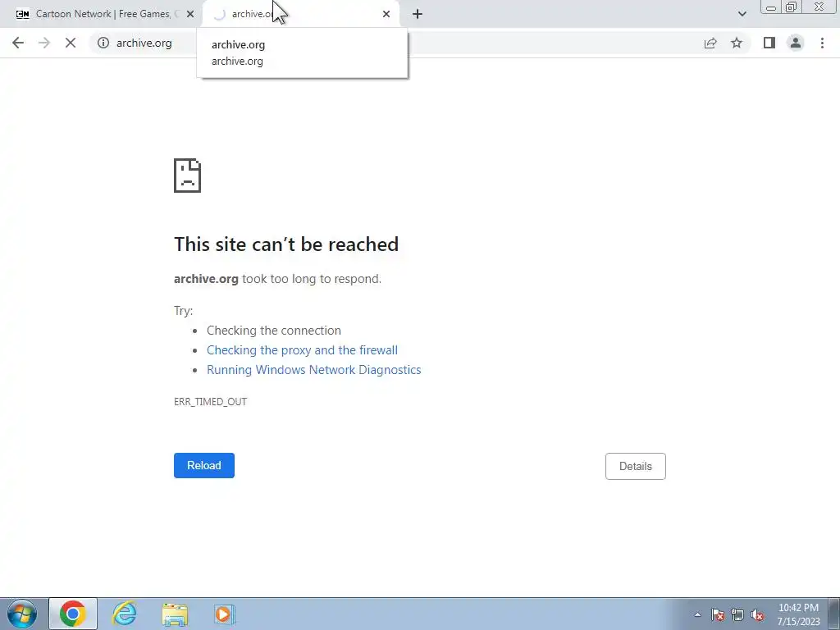Click the 'This site can't be reached' heading
The image size is (840, 630).
tap(286, 244)
